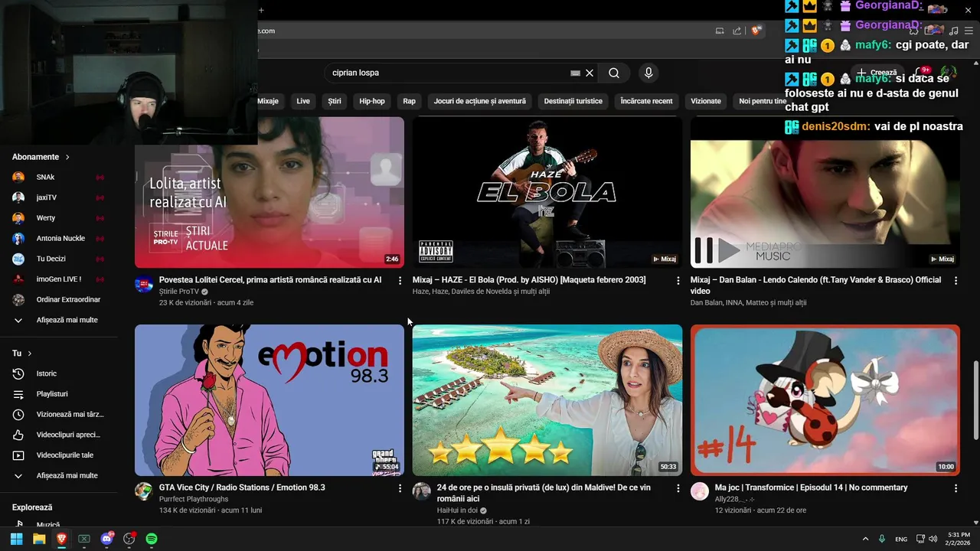Open more options for Lolita Cercel video

coord(400,281)
